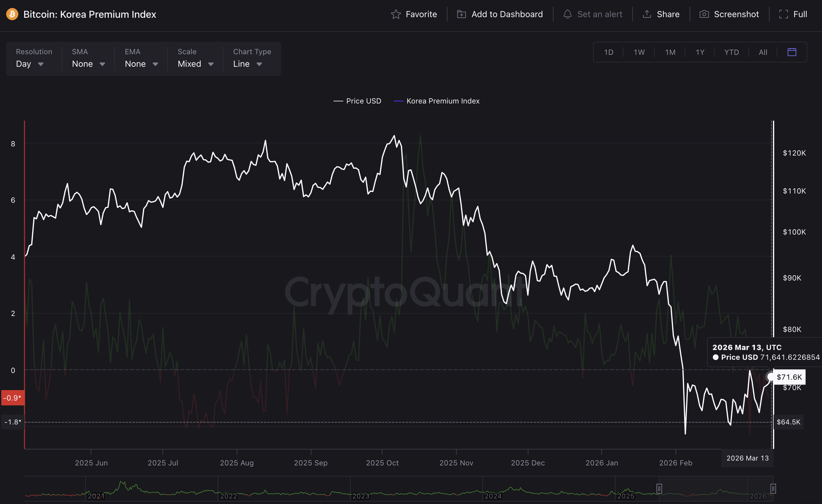Click the Favorite star icon
The image size is (822, 504).
396,14
